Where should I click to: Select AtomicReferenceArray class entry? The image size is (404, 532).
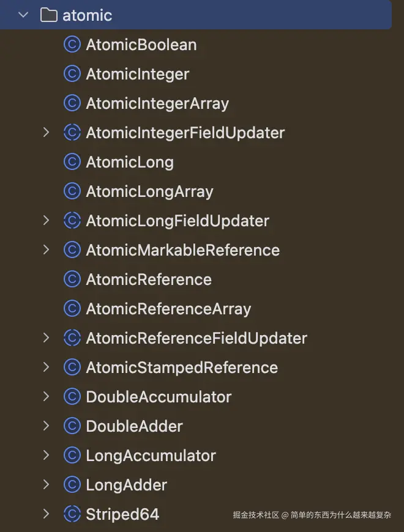[168, 309]
